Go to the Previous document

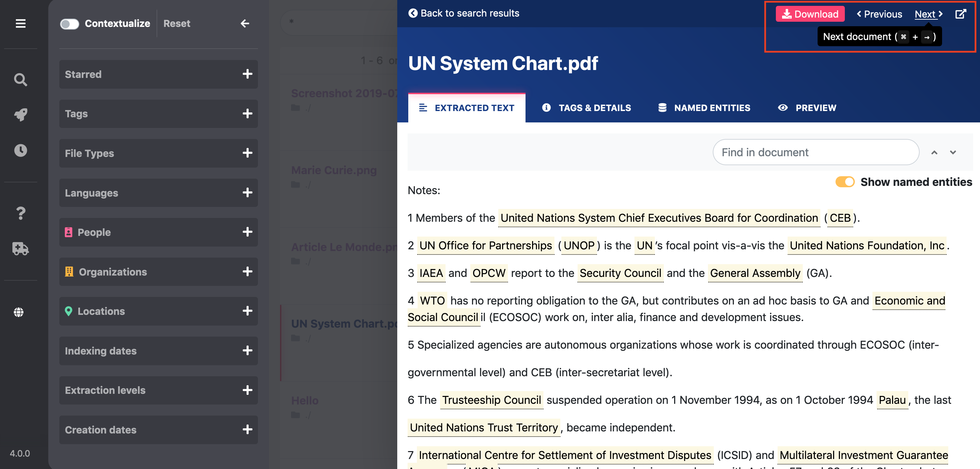[879, 14]
